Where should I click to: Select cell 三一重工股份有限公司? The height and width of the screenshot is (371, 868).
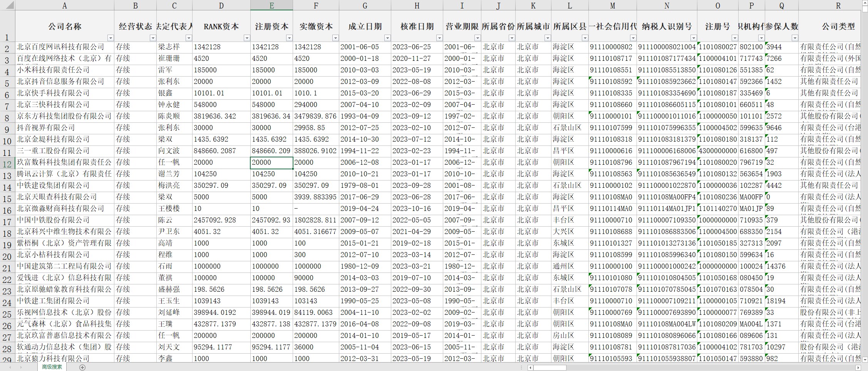tap(65, 151)
